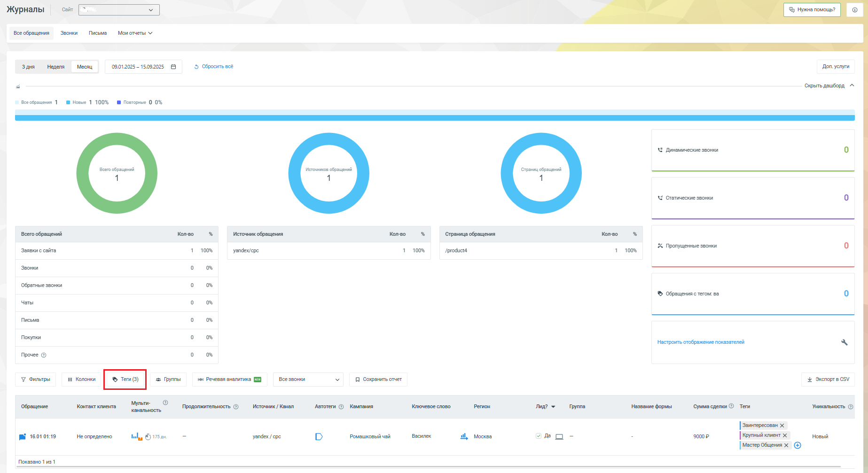Select the Месяц period option

(x=85, y=67)
